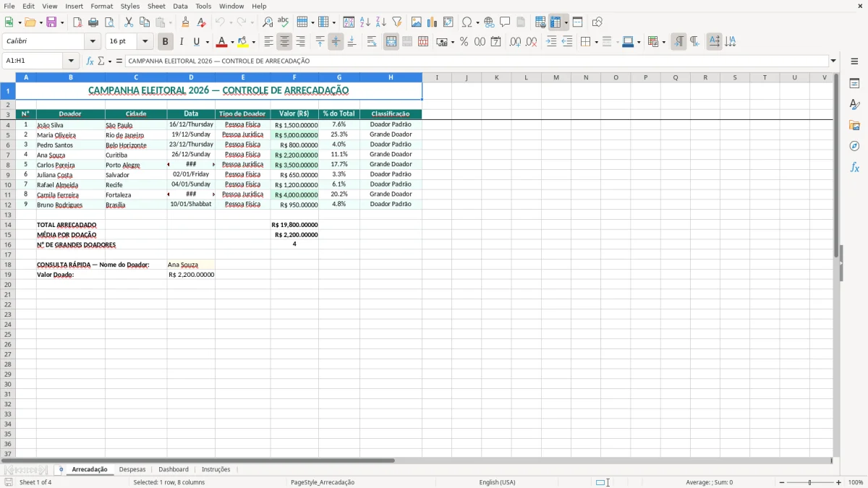Toggle the AutoFilter funnel icon

(x=397, y=22)
